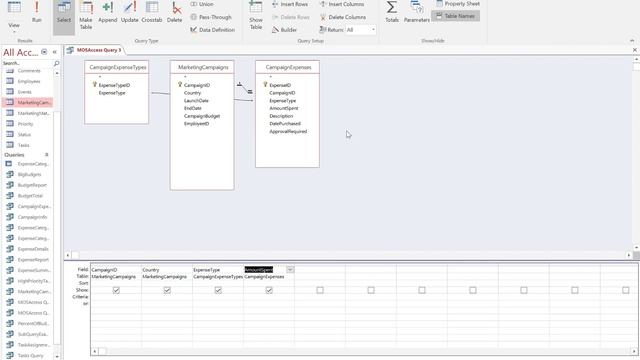
Task: Check Show box in the fourth empty column
Action: pyautogui.click(x=473, y=290)
